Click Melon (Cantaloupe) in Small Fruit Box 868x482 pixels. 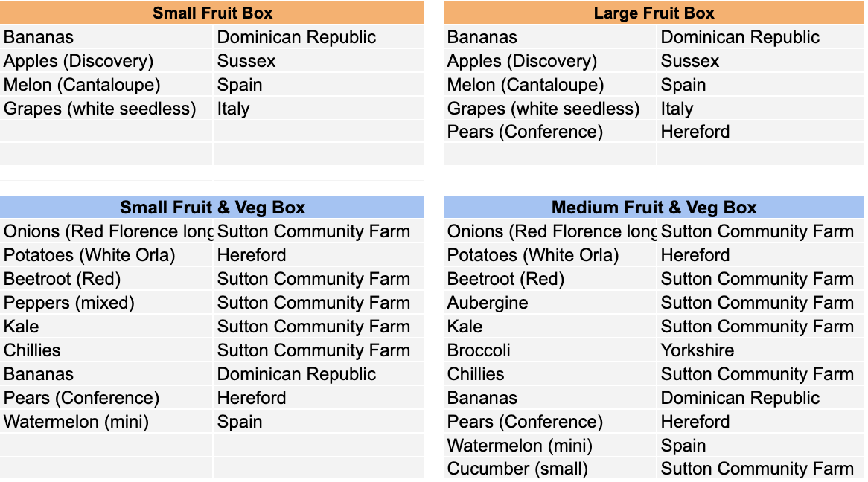click(106, 85)
